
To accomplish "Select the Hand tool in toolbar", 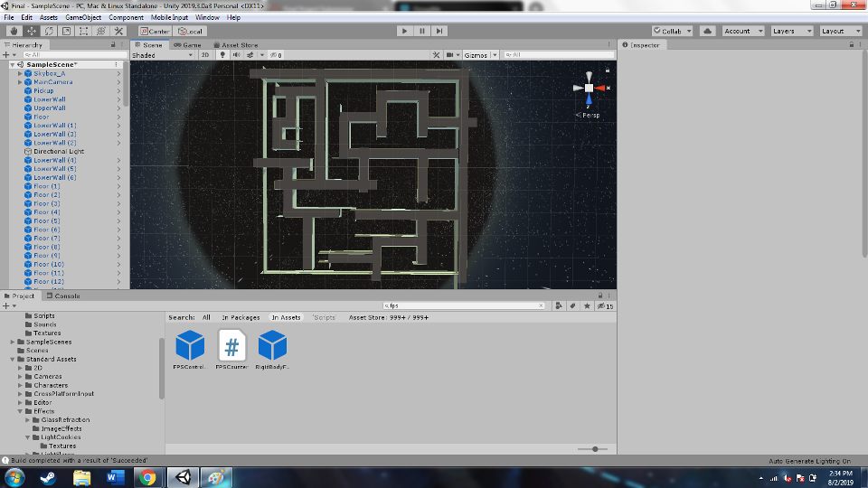I will point(14,31).
